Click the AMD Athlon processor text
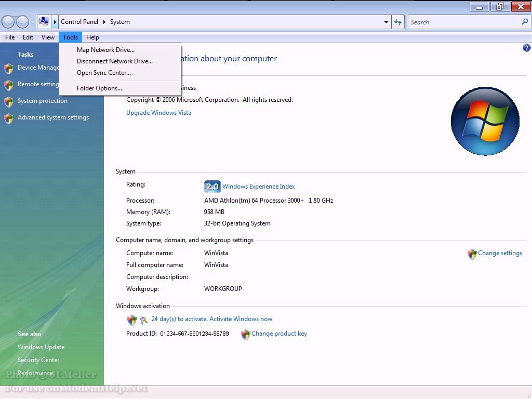 coord(269,201)
